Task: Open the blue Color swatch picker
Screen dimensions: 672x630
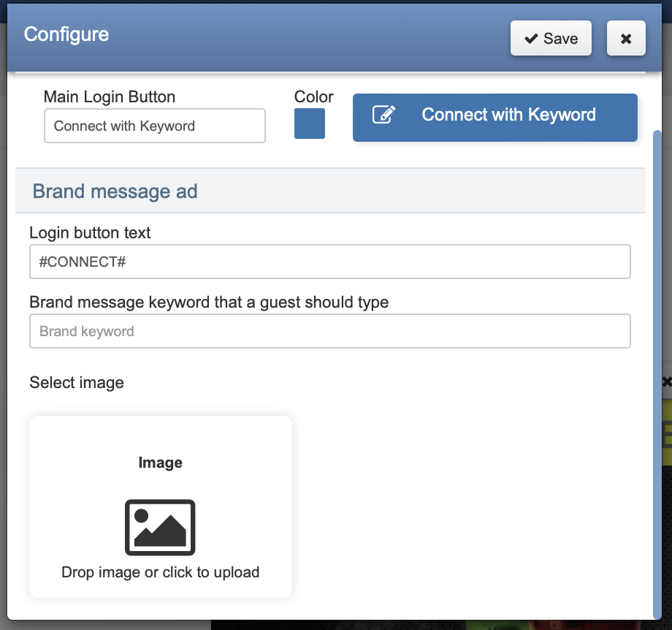Action: coord(309,124)
